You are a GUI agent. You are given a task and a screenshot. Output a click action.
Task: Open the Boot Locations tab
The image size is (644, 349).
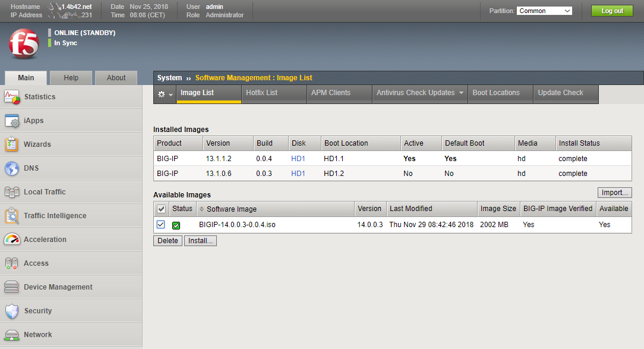[x=500, y=94]
